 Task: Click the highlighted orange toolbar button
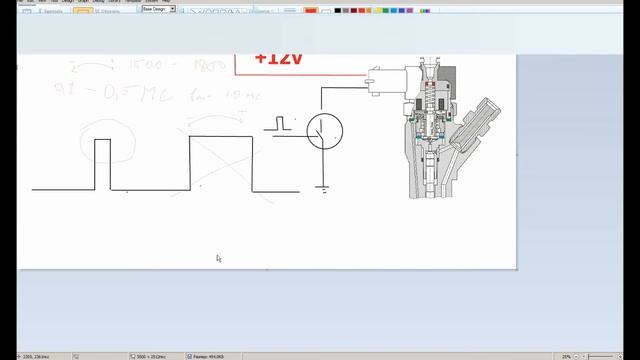[x=82, y=10]
